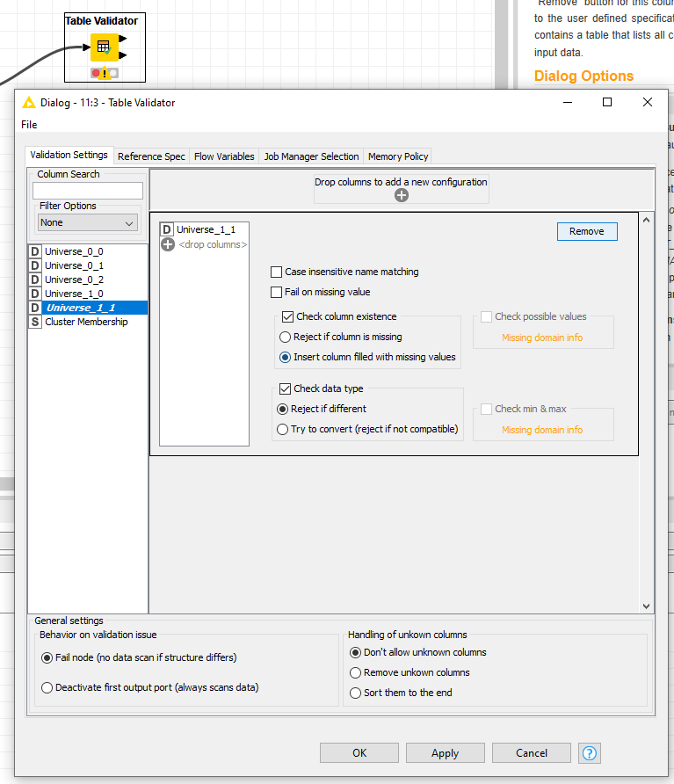Click the D icon of configured Universe_1_1 column
674x784 pixels.
point(167,229)
